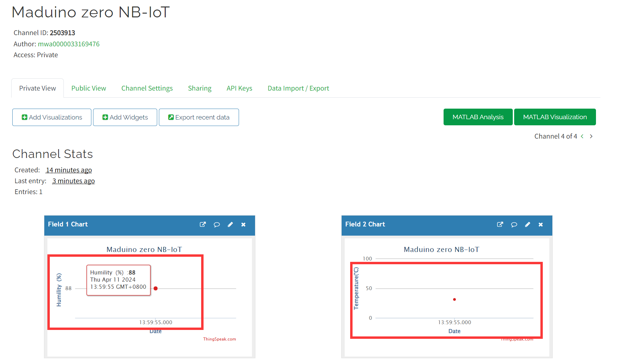Go to next channel chevron

(x=591, y=136)
